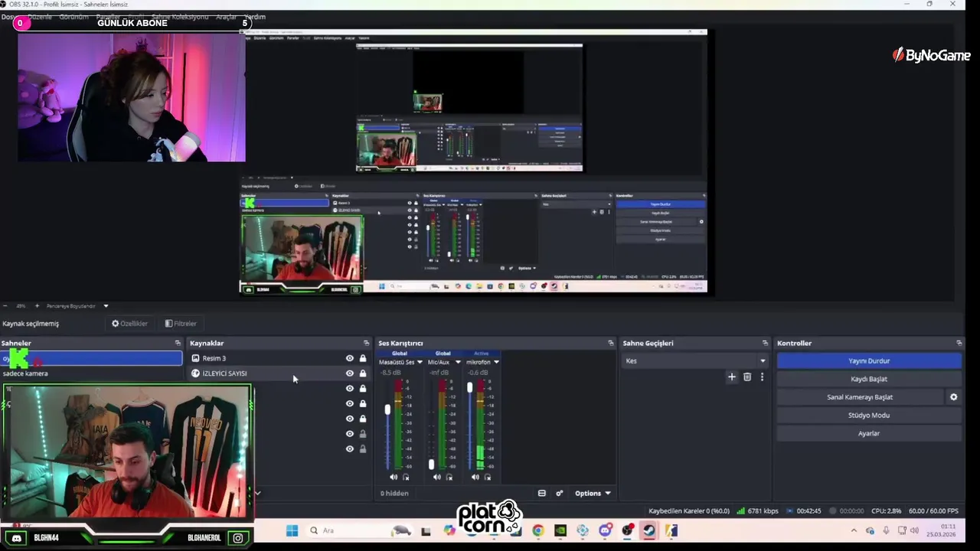This screenshot has width=980, height=551.
Task: Delete the selected transition with trash icon
Action: 747,377
